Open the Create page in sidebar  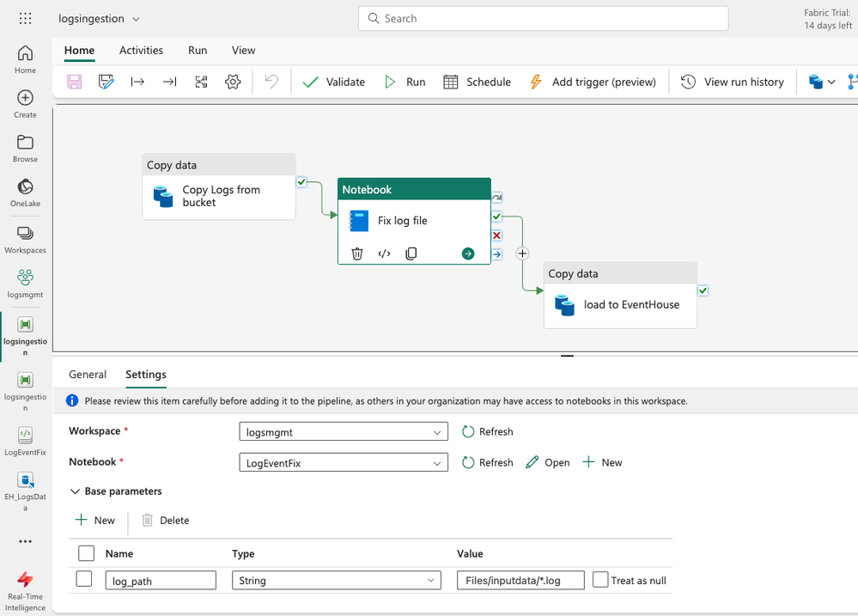(x=25, y=103)
